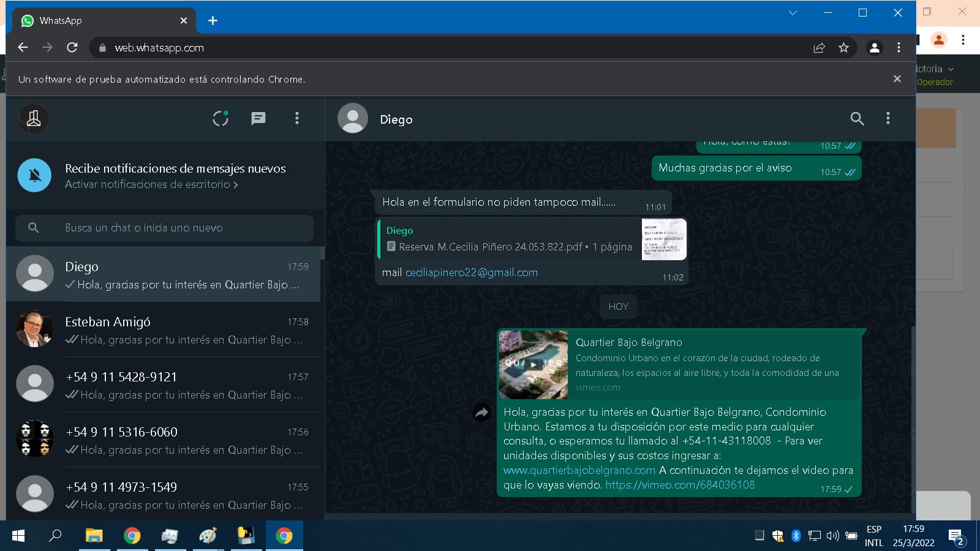Open Chrome profile icon
This screenshot has width=980, height=551.
875,48
